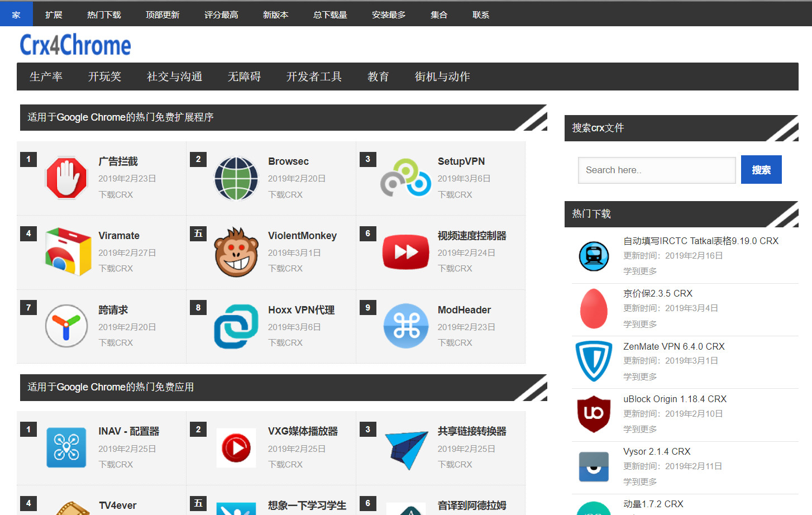This screenshot has height=515, width=812.
Task: Open the 联系 contact menu item
Action: pyautogui.click(x=481, y=15)
